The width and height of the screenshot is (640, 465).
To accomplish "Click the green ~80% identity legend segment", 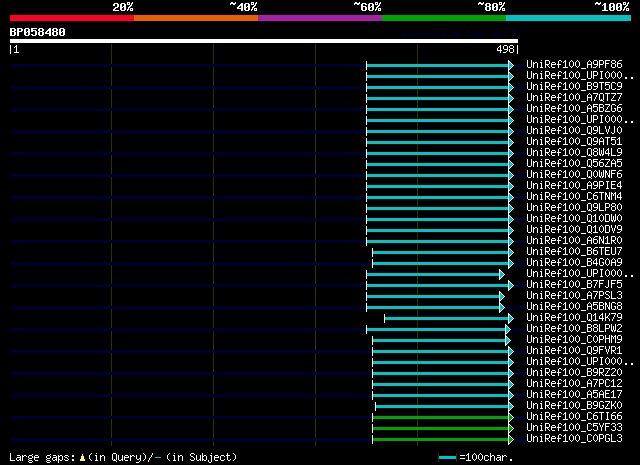I will 444,18.
